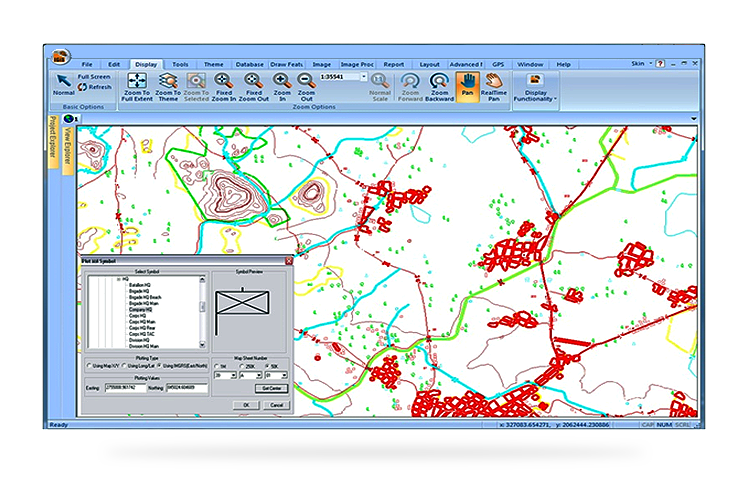Viewport: 749px width, 500px height.
Task: Select the 1M map sheet radio button
Action: pos(217,366)
